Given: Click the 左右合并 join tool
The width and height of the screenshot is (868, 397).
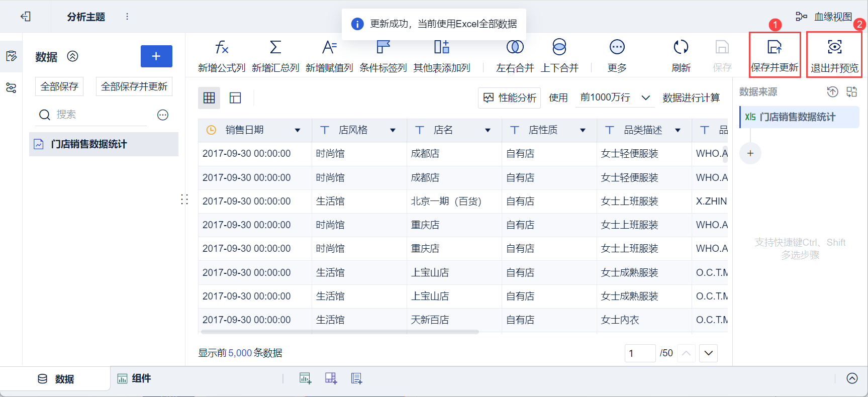Looking at the screenshot, I should [515, 56].
